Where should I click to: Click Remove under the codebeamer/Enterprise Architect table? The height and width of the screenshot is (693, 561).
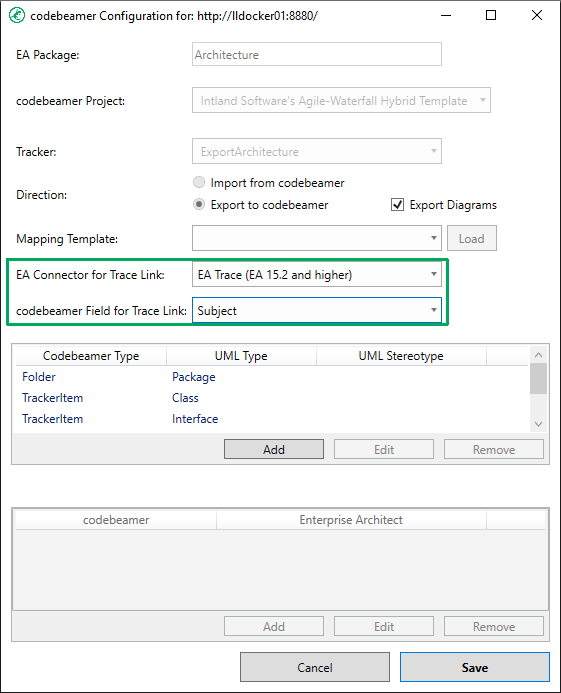coord(494,626)
